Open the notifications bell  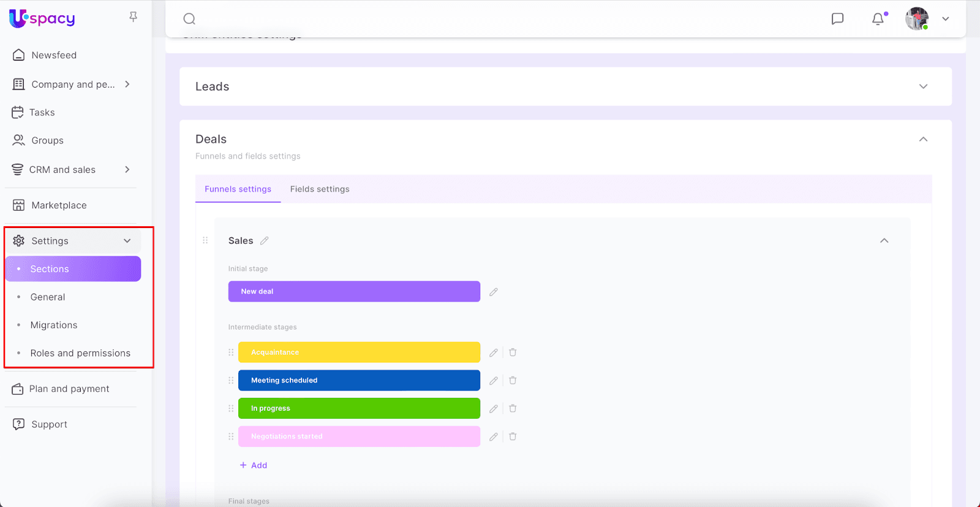coord(878,19)
